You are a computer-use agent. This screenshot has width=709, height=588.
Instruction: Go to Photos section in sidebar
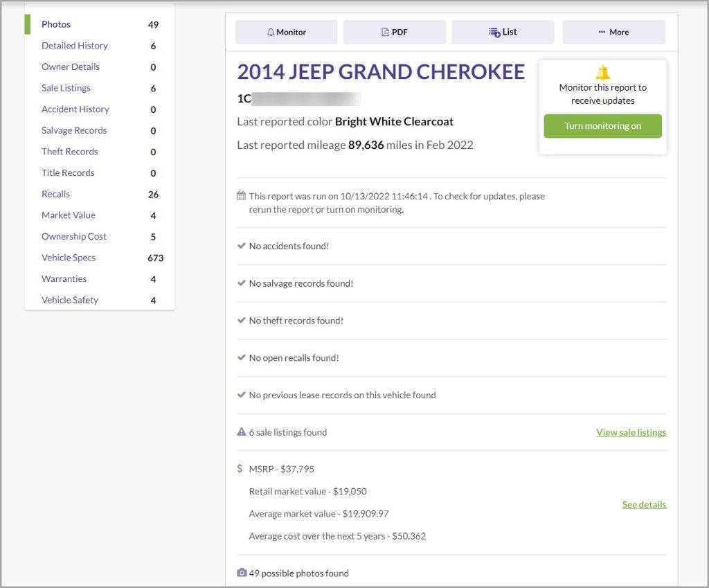click(x=55, y=24)
